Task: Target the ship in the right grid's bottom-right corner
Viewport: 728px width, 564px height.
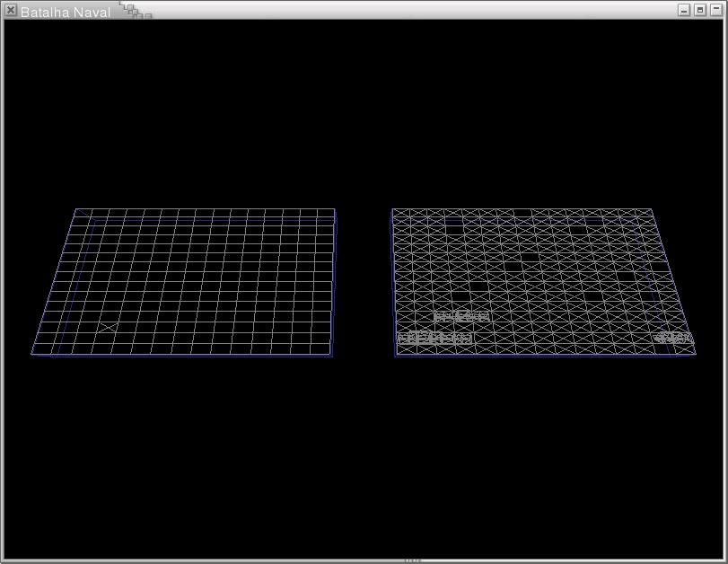Action: pos(673,338)
